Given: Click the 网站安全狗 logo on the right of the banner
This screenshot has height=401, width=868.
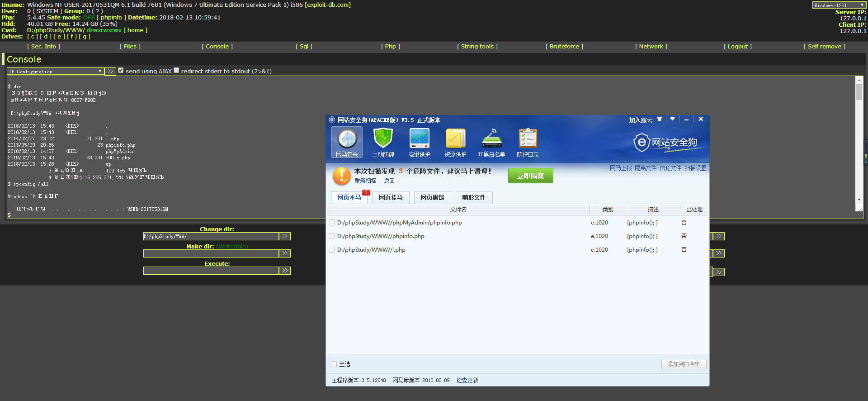Looking at the screenshot, I should pos(665,143).
